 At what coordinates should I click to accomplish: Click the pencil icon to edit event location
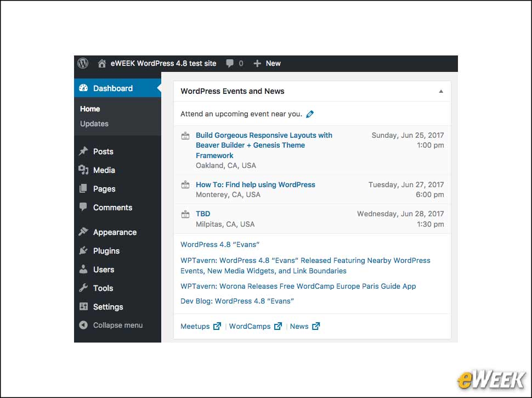[x=310, y=114]
